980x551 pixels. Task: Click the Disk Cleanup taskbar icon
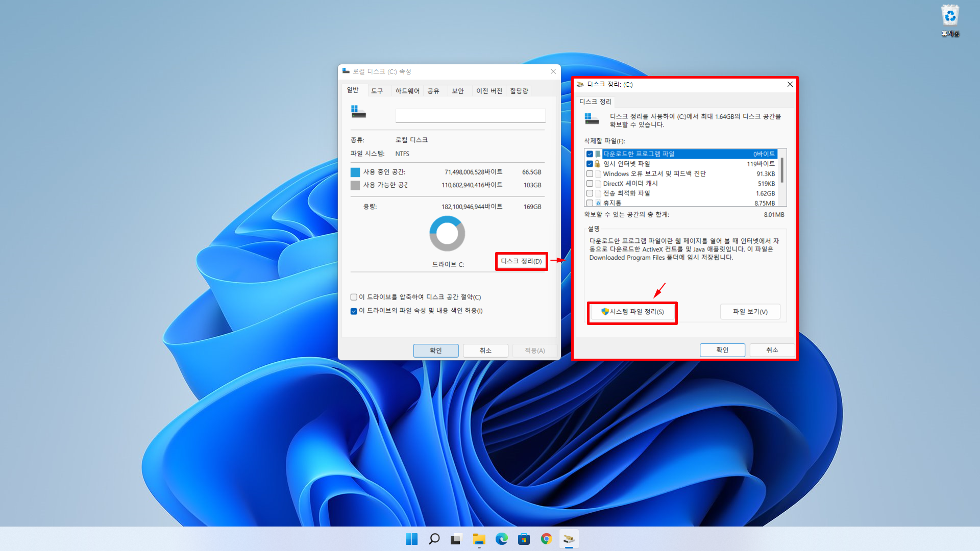[569, 539]
